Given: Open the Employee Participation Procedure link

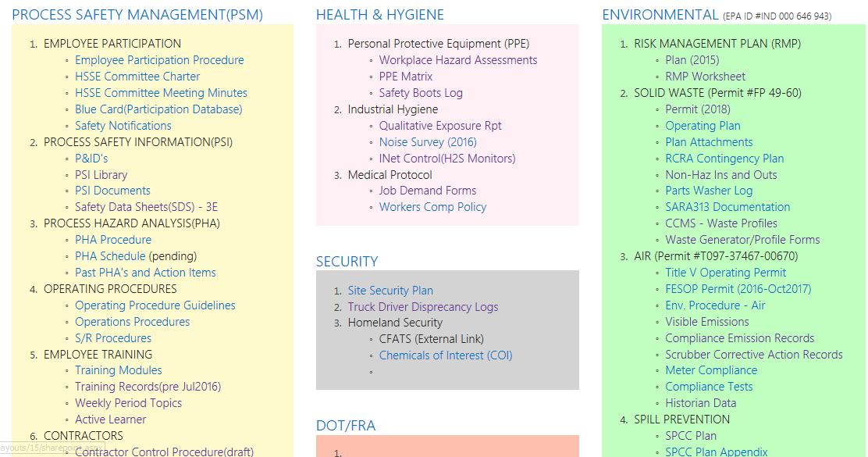Looking at the screenshot, I should tap(159, 60).
